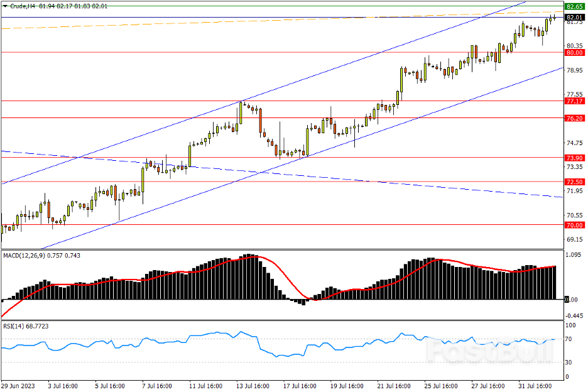Click the red 77.17 price marker
The image size is (588, 392).
(x=572, y=101)
